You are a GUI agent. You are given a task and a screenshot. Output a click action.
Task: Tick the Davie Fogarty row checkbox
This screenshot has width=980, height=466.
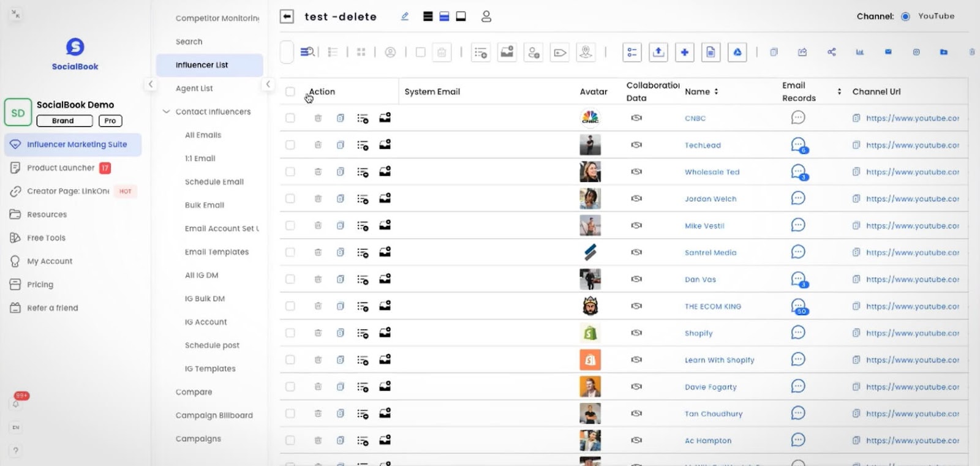coord(290,387)
